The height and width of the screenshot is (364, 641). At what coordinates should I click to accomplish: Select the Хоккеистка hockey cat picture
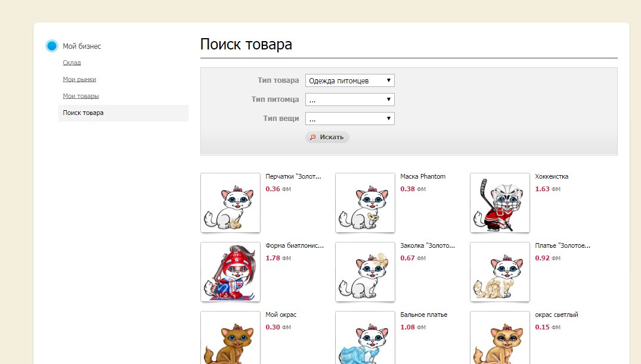coord(500,203)
